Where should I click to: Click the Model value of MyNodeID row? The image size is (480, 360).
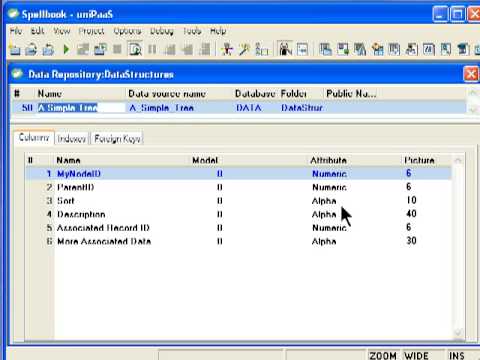[219, 174]
